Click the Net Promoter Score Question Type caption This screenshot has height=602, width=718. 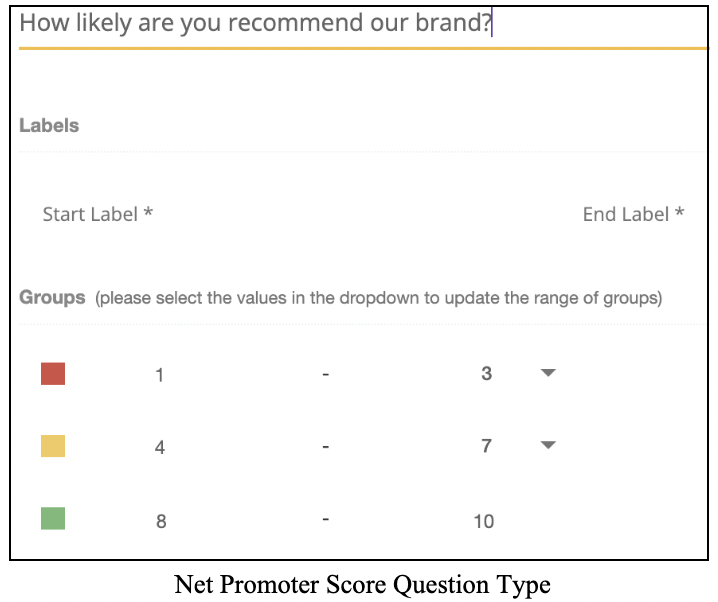[x=362, y=583]
